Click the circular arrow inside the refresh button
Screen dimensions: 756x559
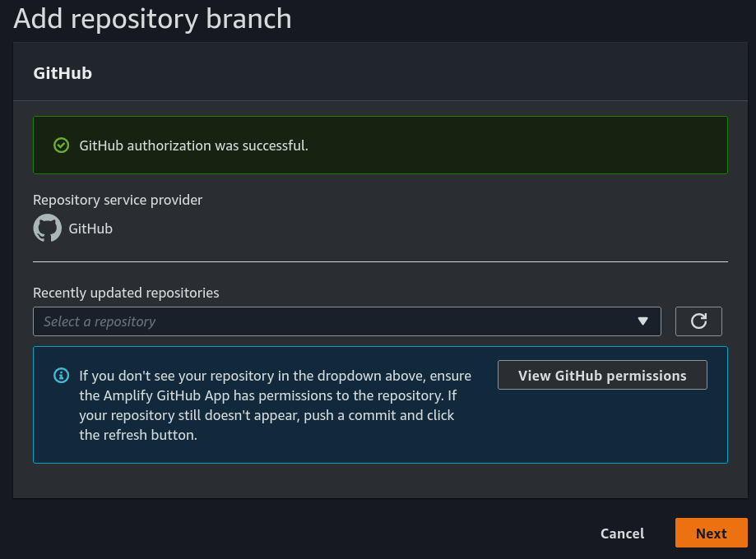click(698, 321)
